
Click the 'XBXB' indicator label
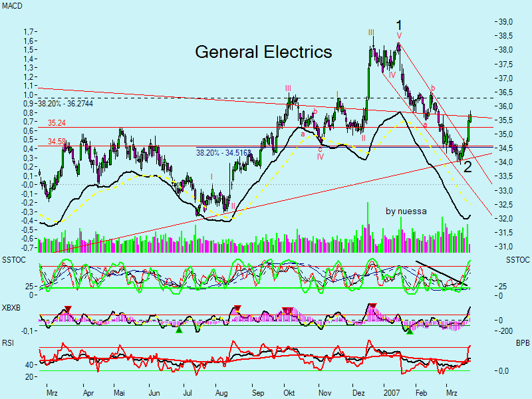pyautogui.click(x=11, y=308)
